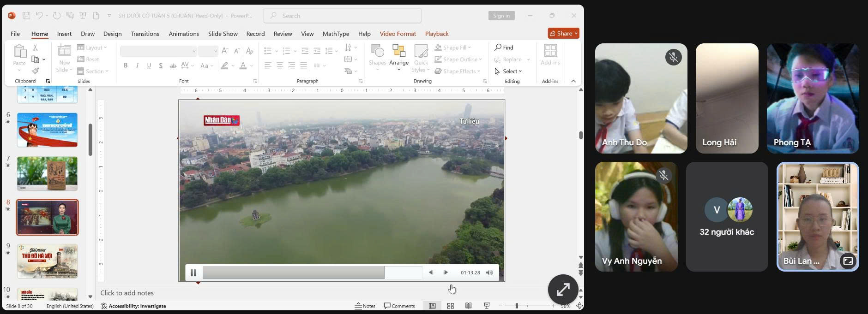Switch to the Animations tab

(183, 34)
